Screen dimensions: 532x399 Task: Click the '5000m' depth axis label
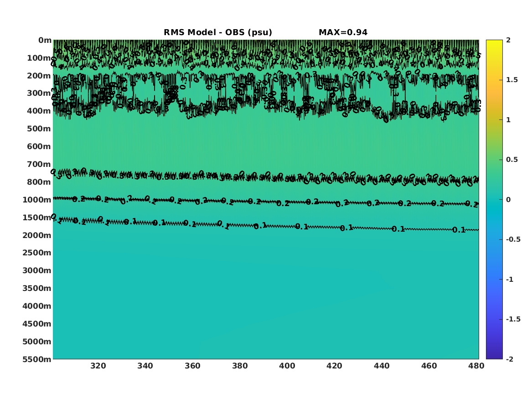click(x=37, y=342)
